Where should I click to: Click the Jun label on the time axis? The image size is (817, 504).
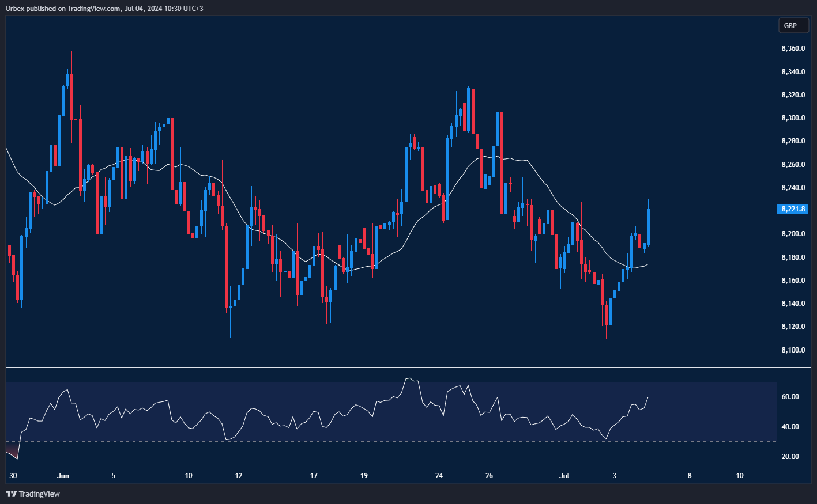tap(63, 476)
